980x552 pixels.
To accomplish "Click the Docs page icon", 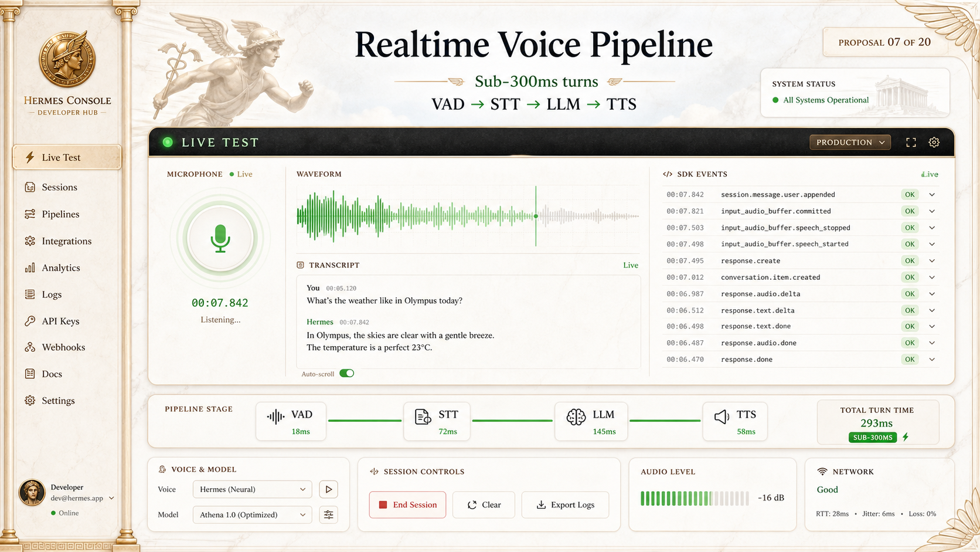I will 30,374.
